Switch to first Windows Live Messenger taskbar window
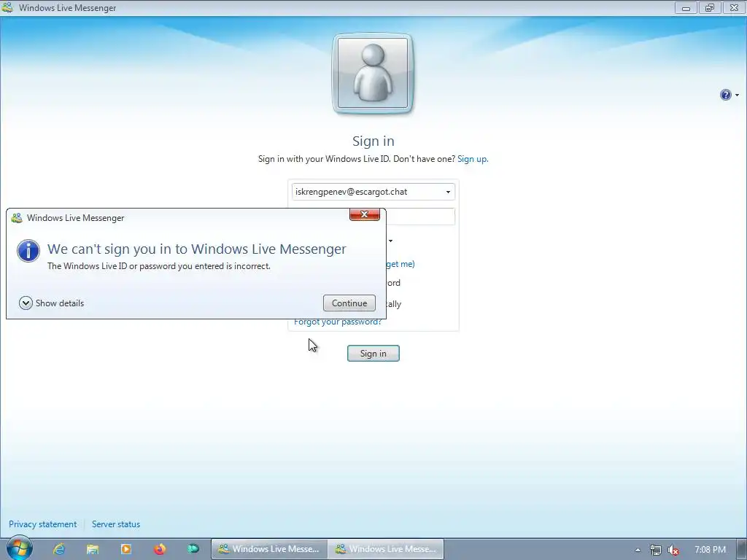747x560 pixels. pyautogui.click(x=269, y=549)
